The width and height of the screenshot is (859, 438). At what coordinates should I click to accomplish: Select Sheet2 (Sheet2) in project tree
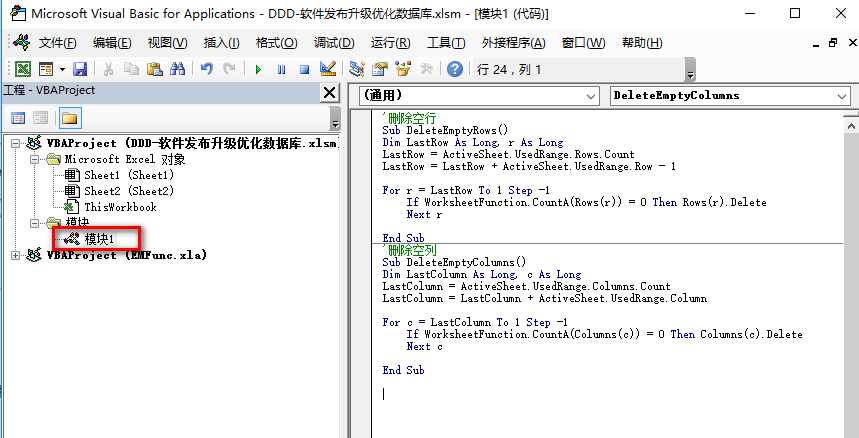129,191
